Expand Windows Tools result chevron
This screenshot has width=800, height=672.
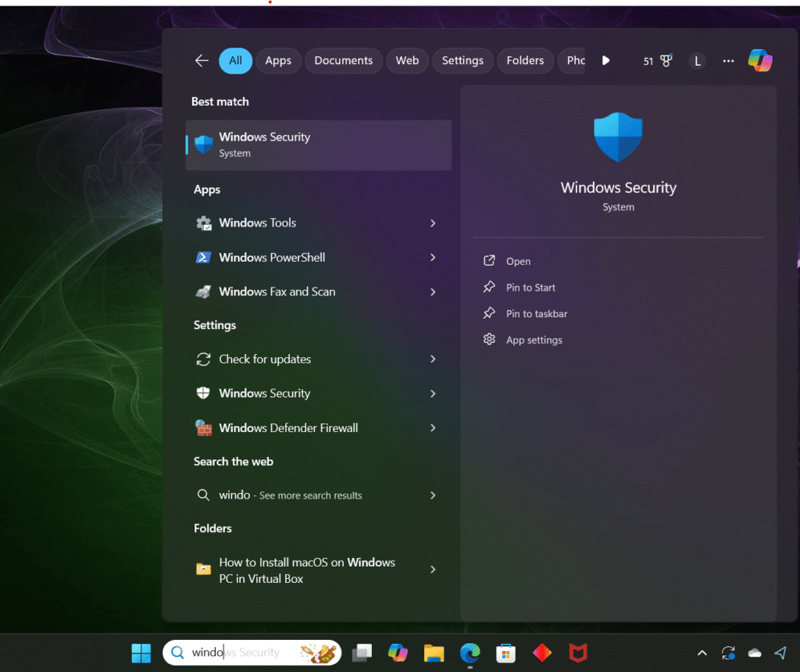point(433,223)
